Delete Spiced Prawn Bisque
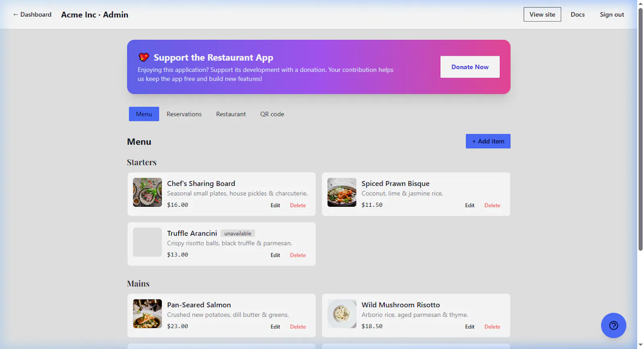 pyautogui.click(x=492, y=205)
